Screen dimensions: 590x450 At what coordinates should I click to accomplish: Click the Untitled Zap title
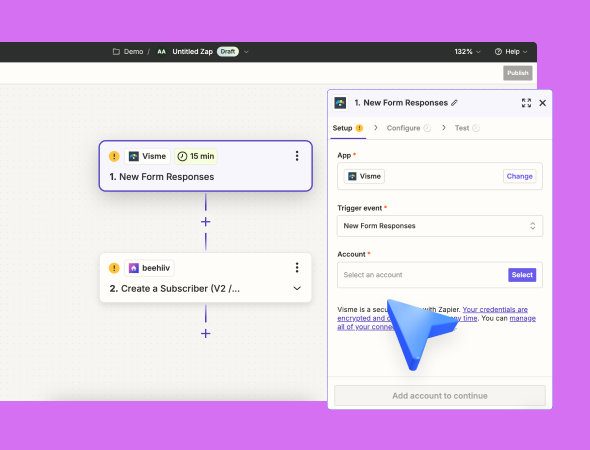coord(192,52)
